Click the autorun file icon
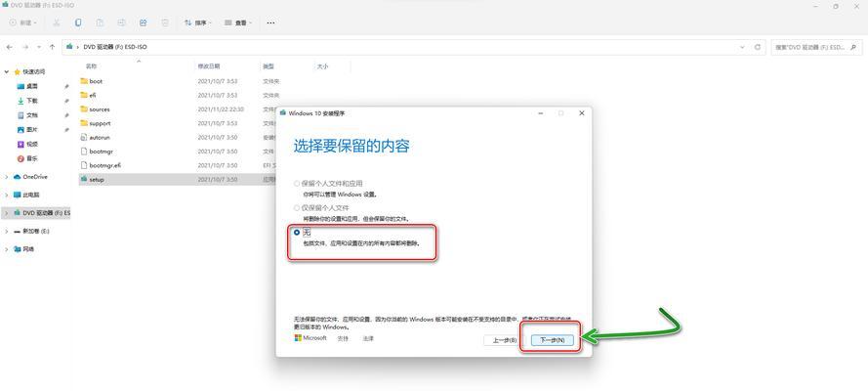This screenshot has height=391, width=868. click(84, 137)
